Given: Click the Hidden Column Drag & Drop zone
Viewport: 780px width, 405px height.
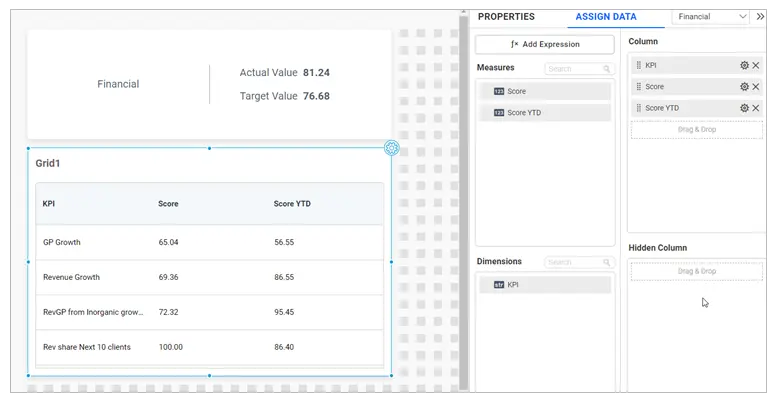Looking at the screenshot, I should (x=696, y=271).
